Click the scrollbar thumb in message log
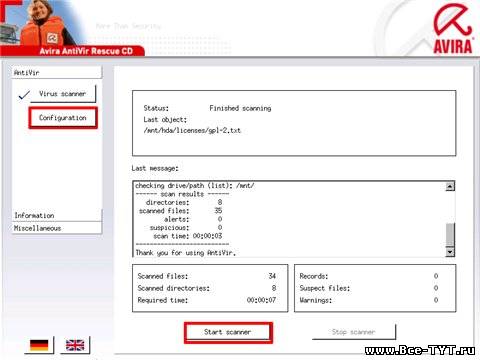The width and height of the screenshot is (480, 360). tap(450, 235)
